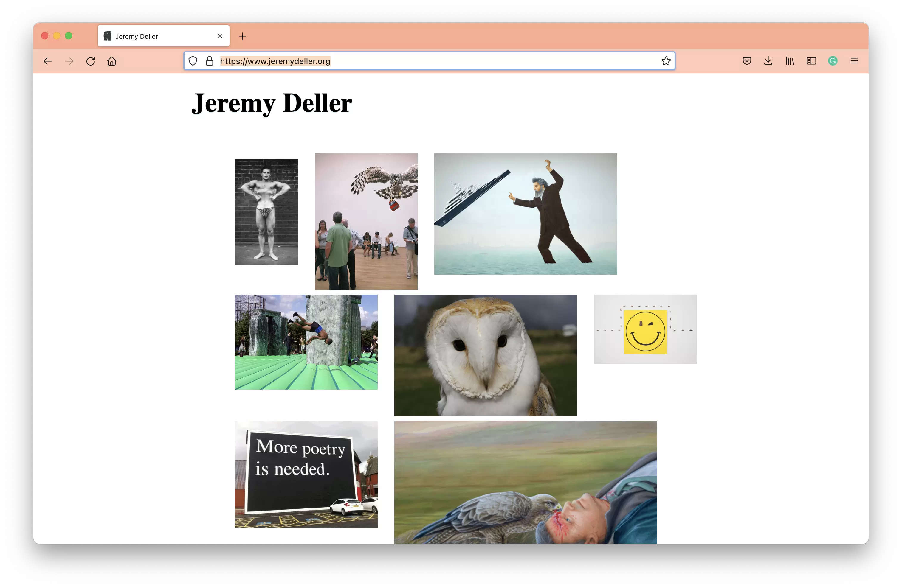Minimize the window with yellow button

(56, 36)
